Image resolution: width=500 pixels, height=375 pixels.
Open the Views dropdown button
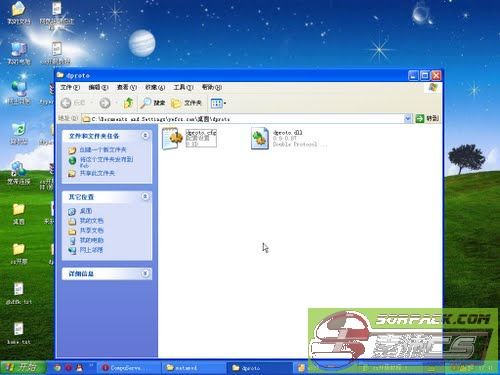point(218,103)
